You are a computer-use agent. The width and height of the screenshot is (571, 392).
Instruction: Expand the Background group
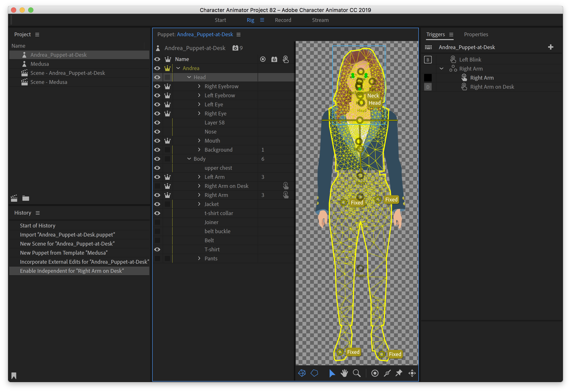(x=199, y=150)
